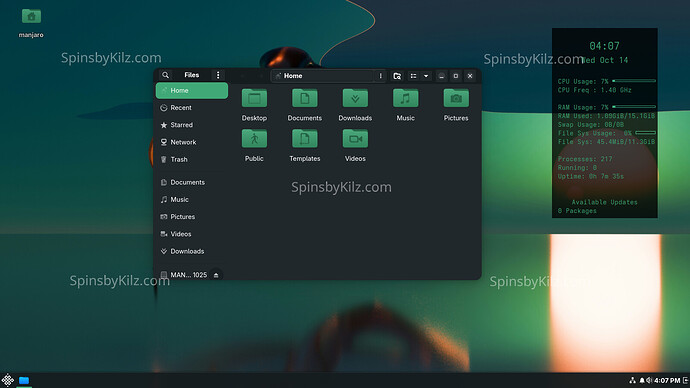This screenshot has width=690, height=388.
Task: Select the Downloads folder icon in grid
Action: [x=355, y=98]
